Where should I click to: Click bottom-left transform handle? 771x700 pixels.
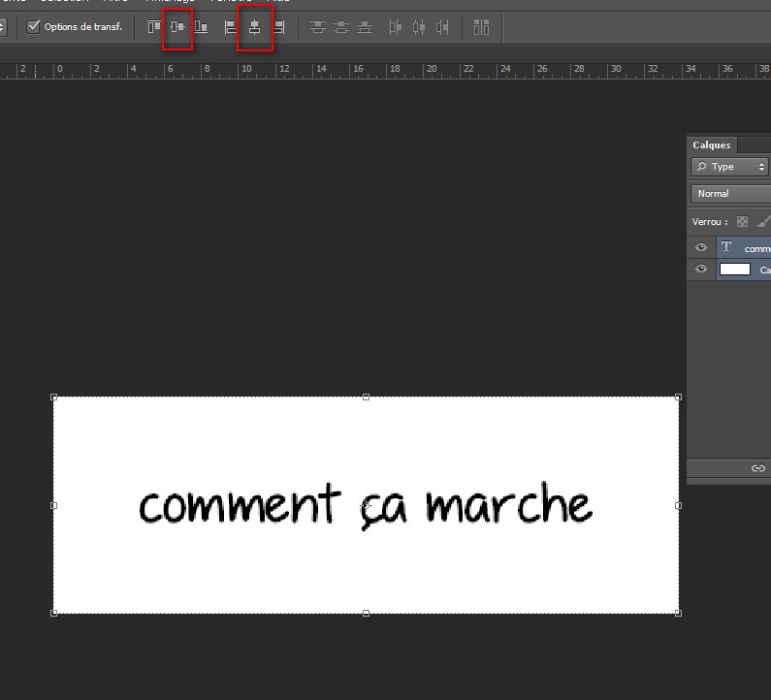point(54,613)
